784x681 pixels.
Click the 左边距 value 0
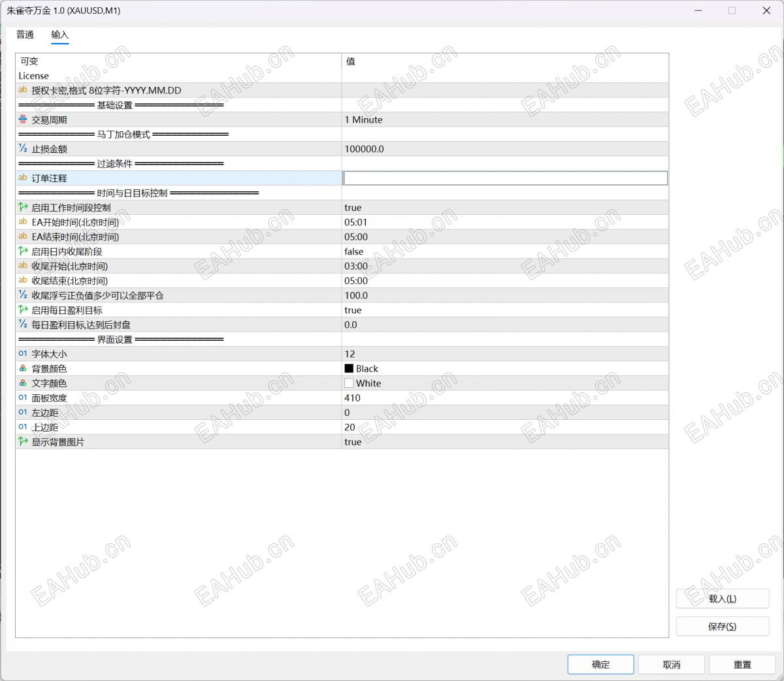(x=347, y=413)
